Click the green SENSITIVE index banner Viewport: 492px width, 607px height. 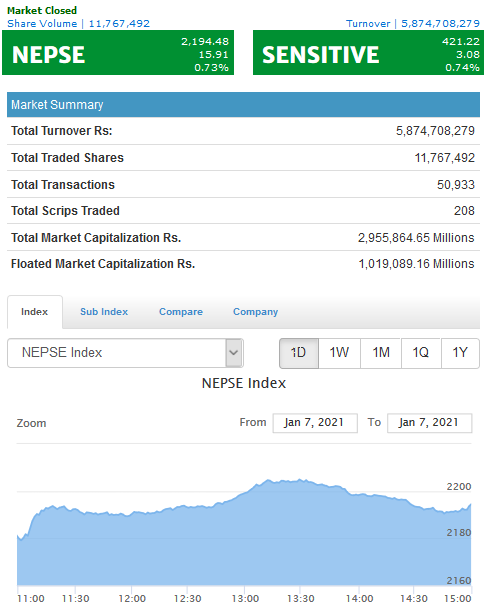click(368, 53)
